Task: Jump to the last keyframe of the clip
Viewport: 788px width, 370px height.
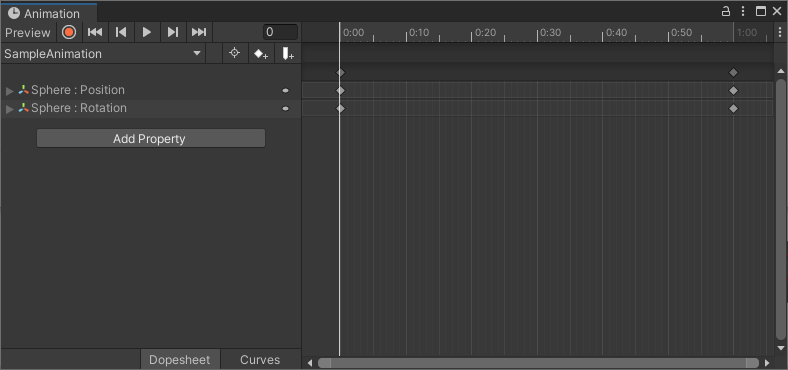Action: tap(199, 32)
